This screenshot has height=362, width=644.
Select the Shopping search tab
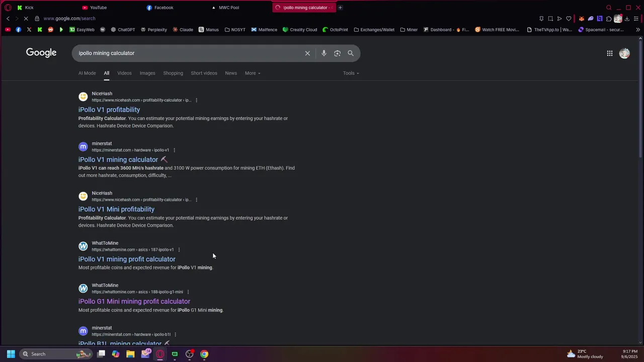coord(173,73)
